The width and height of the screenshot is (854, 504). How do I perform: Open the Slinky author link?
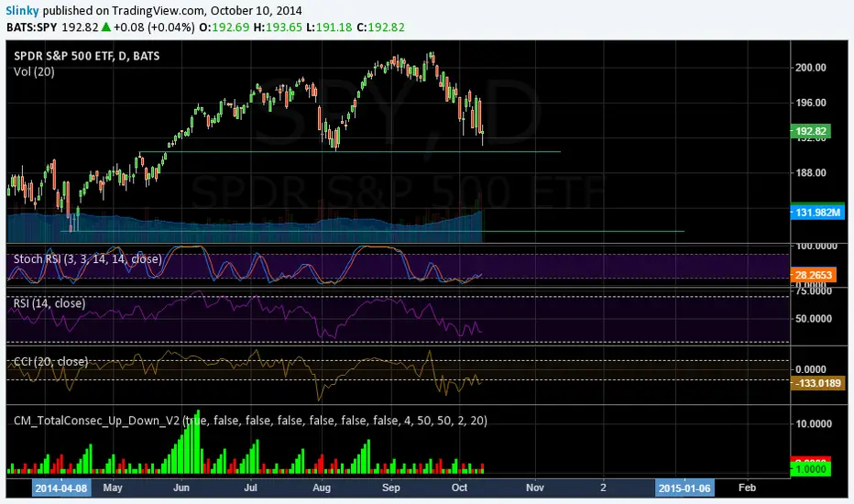[22, 10]
